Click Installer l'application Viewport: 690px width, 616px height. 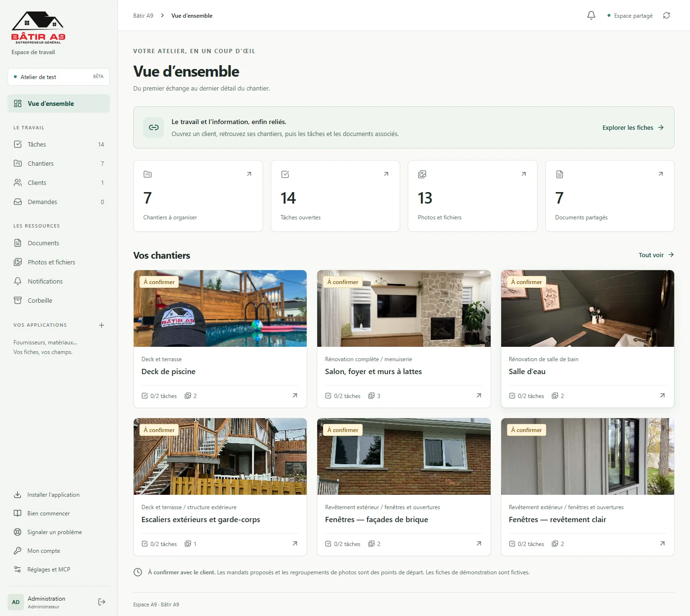click(58, 495)
